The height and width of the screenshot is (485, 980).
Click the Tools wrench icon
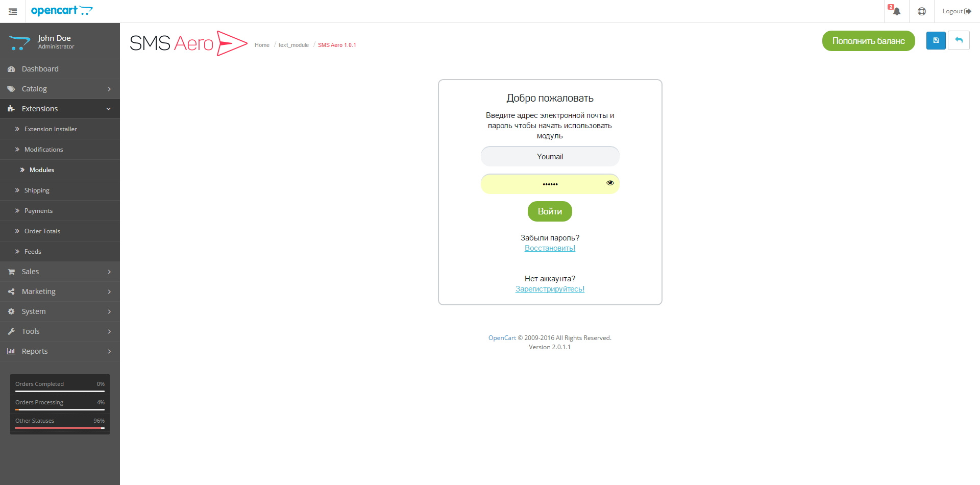11,331
